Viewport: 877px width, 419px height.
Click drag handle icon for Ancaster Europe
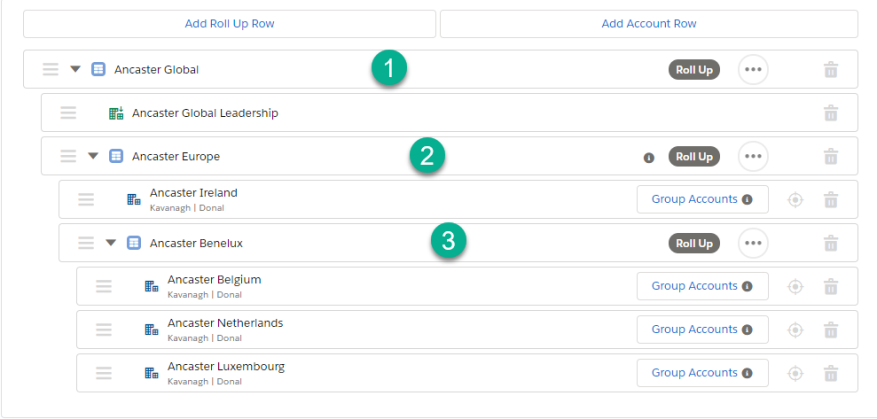[68, 156]
